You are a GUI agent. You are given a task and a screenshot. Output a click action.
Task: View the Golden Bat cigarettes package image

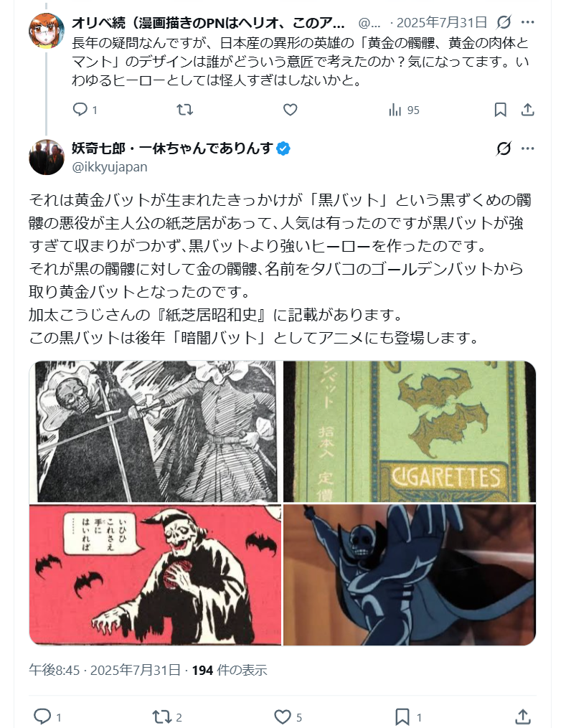click(x=410, y=431)
